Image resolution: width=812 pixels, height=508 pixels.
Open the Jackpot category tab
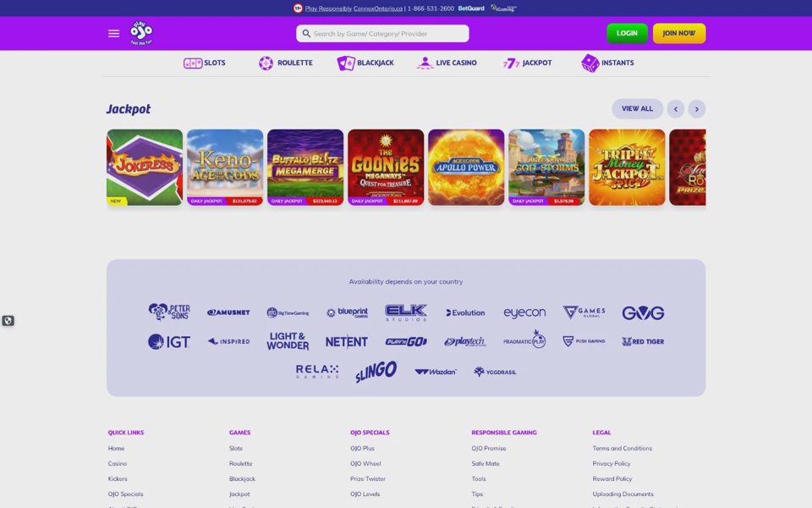click(527, 63)
